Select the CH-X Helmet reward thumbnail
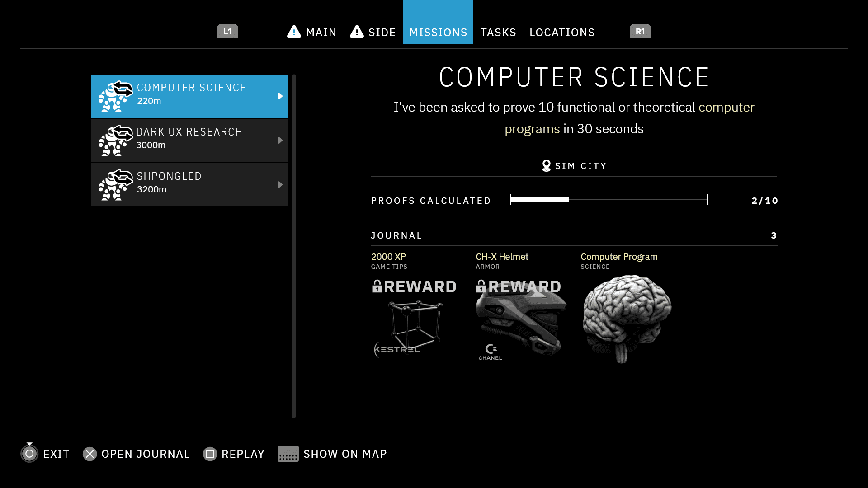868x488 pixels. tap(521, 319)
